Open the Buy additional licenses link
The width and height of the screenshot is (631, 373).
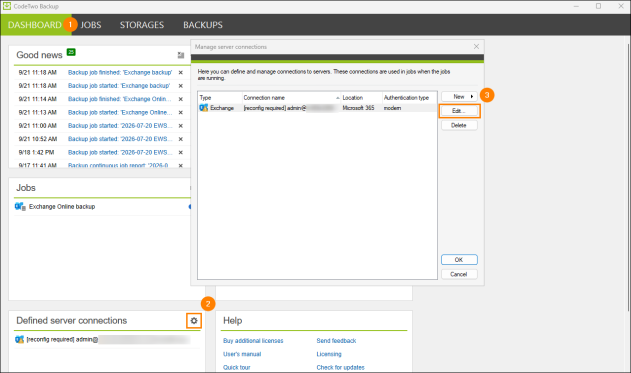coord(253,341)
